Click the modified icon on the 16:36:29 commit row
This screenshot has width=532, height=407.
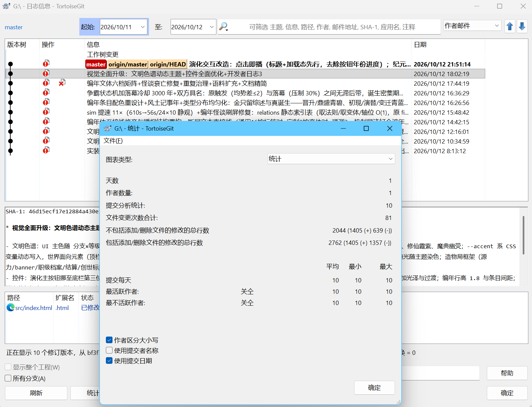click(x=46, y=92)
